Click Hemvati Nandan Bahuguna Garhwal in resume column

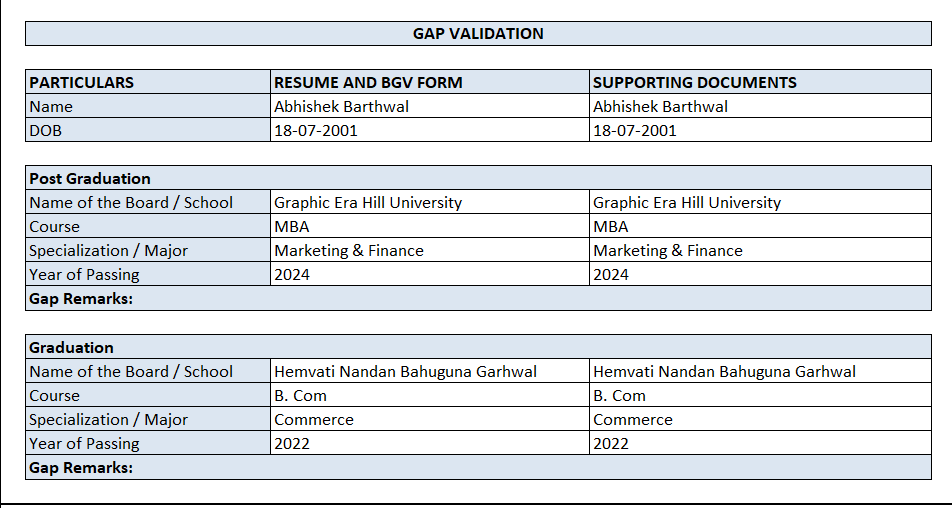[x=430, y=372]
